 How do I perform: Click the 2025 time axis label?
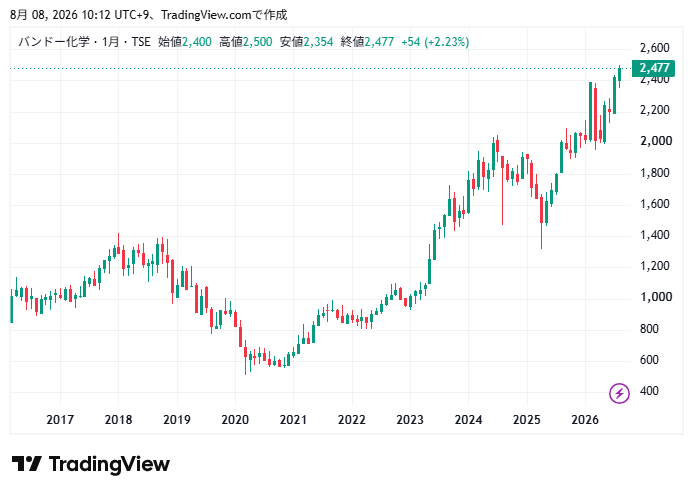coord(527,420)
